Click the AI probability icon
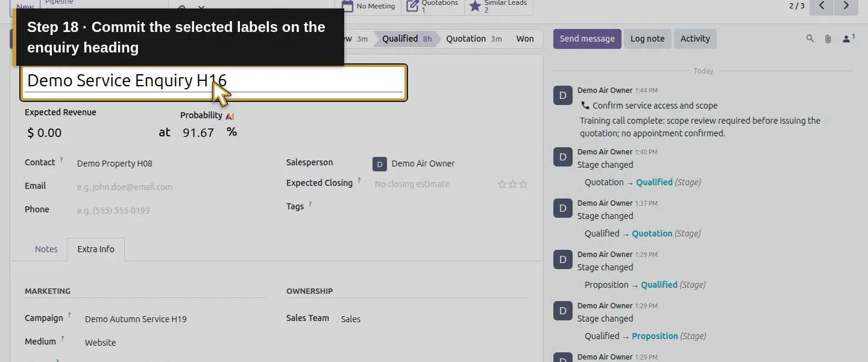This screenshot has height=362, width=868. coord(230,116)
